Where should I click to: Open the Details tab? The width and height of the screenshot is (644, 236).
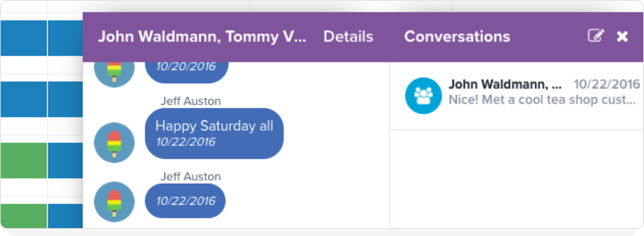point(348,36)
